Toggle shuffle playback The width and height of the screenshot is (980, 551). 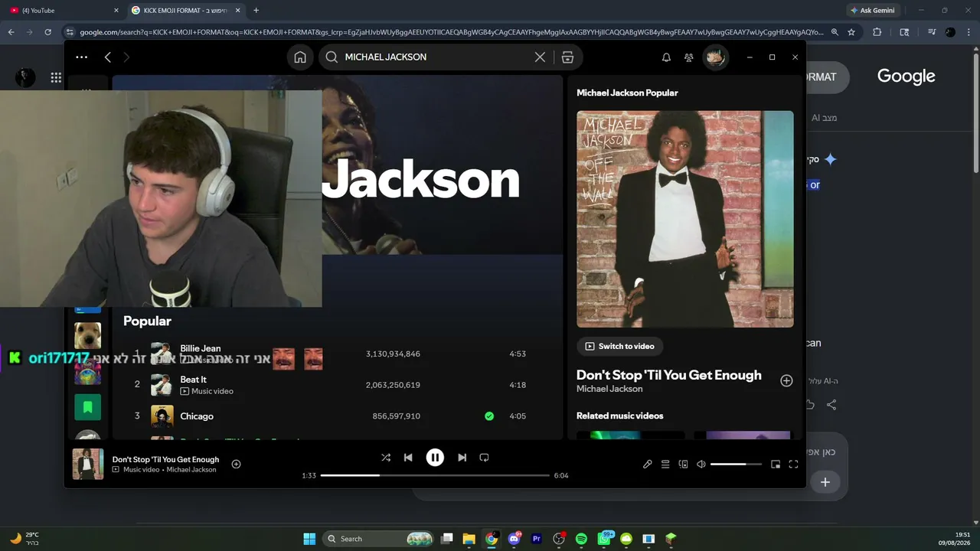coord(386,458)
